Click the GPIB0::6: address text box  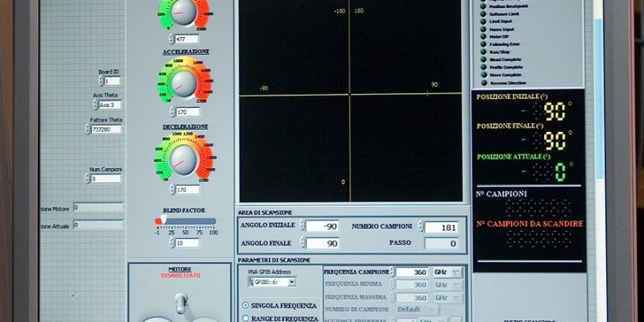(267, 283)
